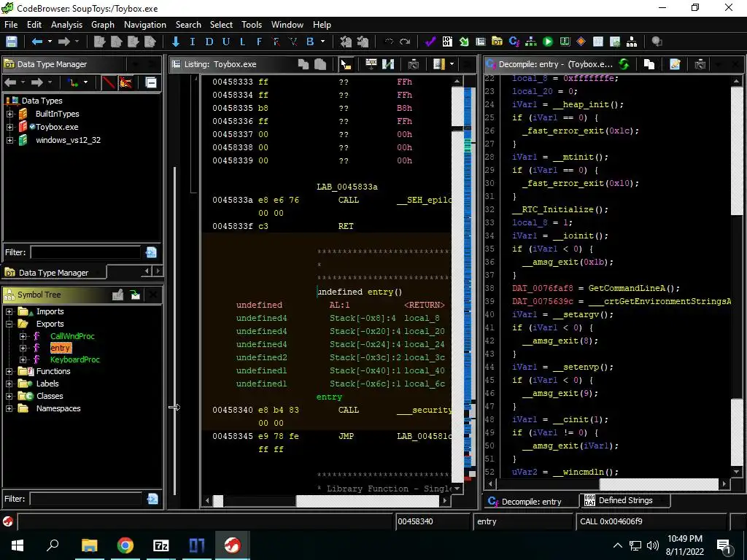Viewport: 747px width, 560px height.
Task: Edit the Listing fields layout icon
Action: pyautogui.click(x=371, y=64)
